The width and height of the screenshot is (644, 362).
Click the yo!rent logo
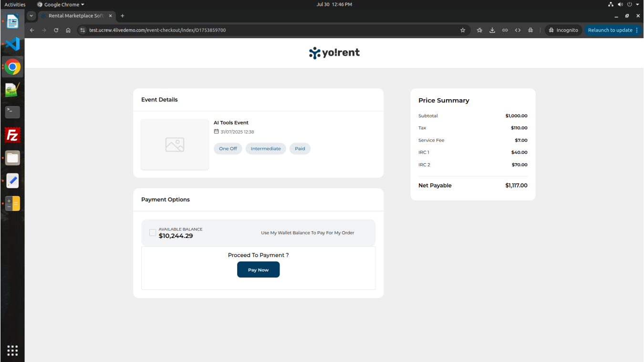pos(334,53)
